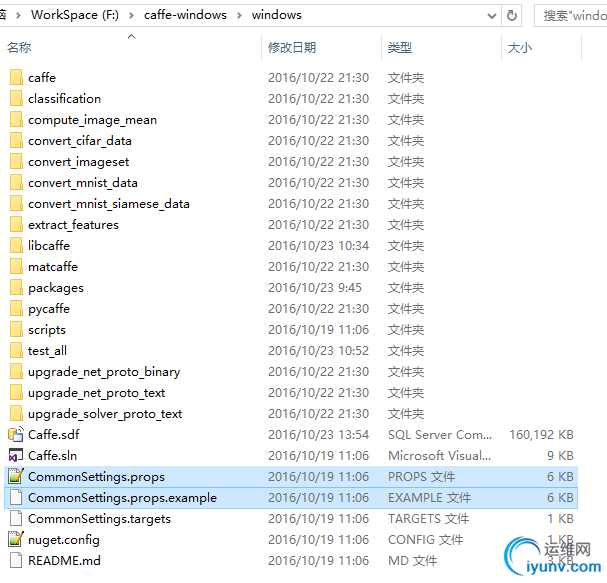607x583 pixels.
Task: Click the type EXAMPLE 文件
Action: point(429,497)
